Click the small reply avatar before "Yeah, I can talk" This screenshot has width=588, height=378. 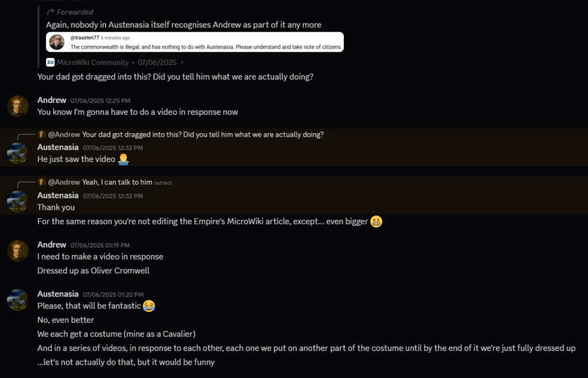(x=41, y=182)
